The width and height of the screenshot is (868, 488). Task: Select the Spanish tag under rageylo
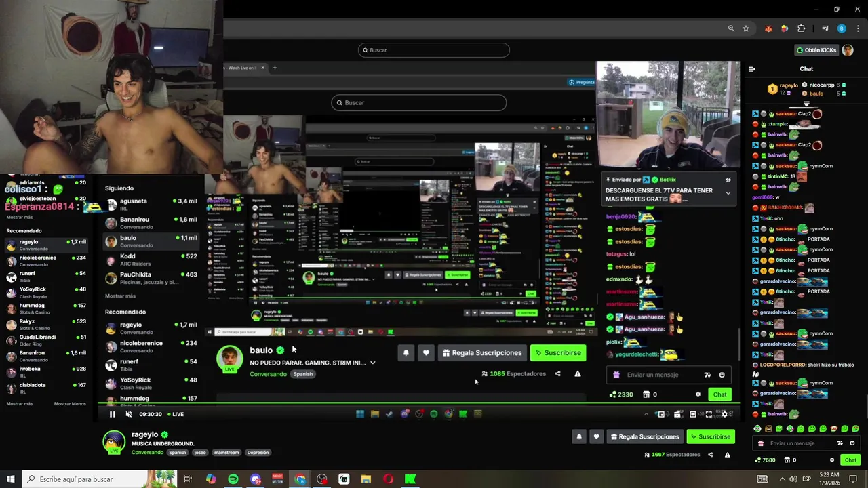[x=177, y=453]
